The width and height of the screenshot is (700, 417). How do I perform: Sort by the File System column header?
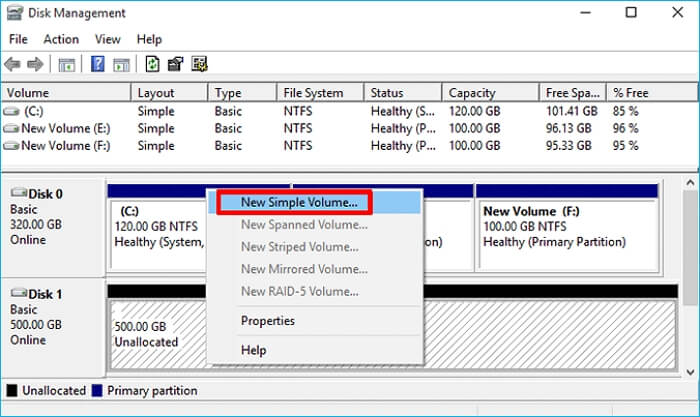pyautogui.click(x=312, y=93)
